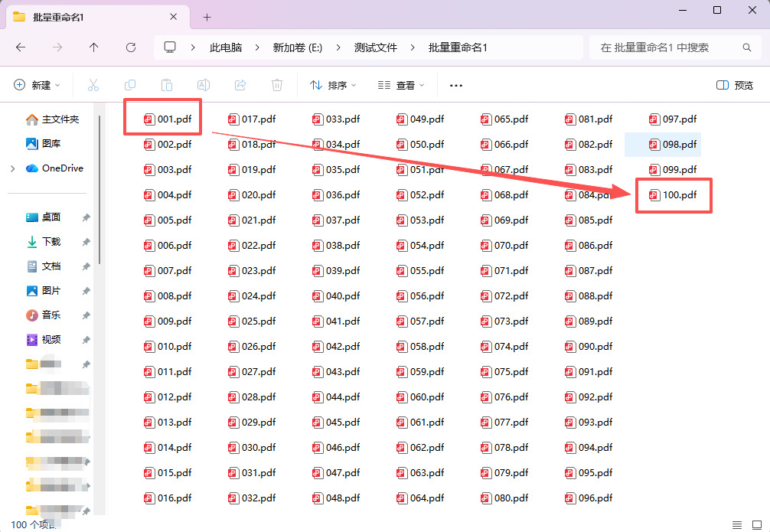Select file 032.pdf
Image resolution: width=770 pixels, height=532 pixels.
[x=251, y=498]
